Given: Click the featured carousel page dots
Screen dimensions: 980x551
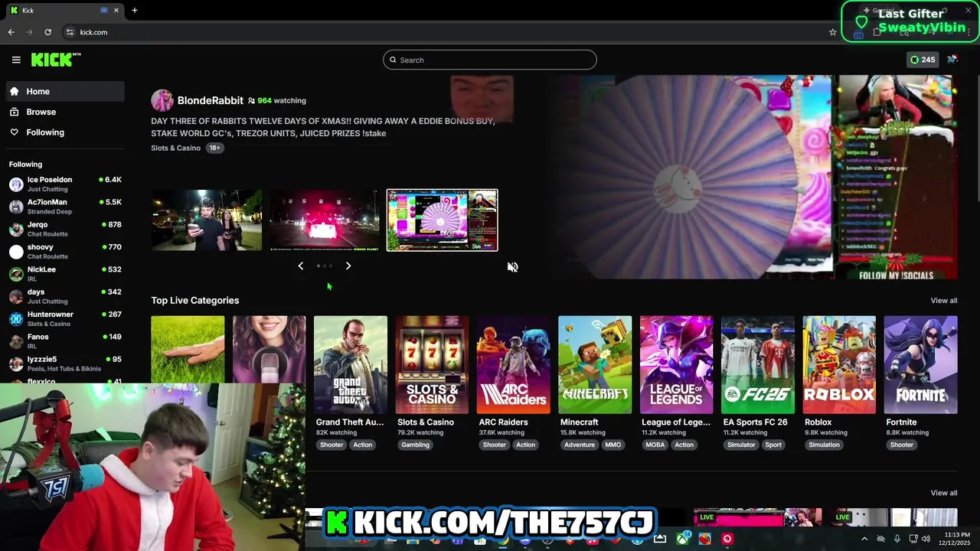Looking at the screenshot, I should [x=325, y=266].
